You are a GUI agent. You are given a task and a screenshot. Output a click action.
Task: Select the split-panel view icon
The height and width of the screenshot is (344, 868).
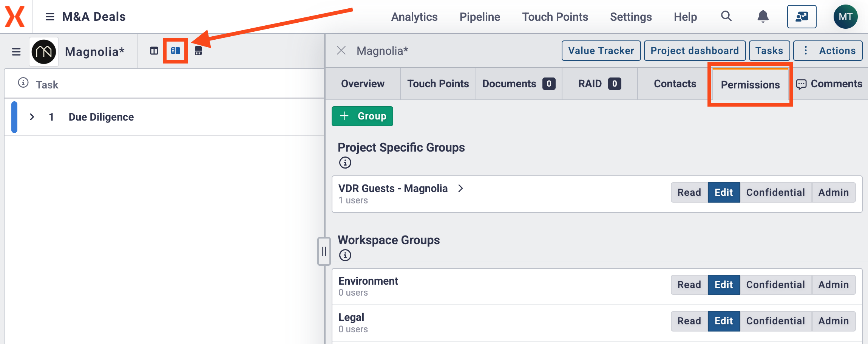(x=176, y=51)
